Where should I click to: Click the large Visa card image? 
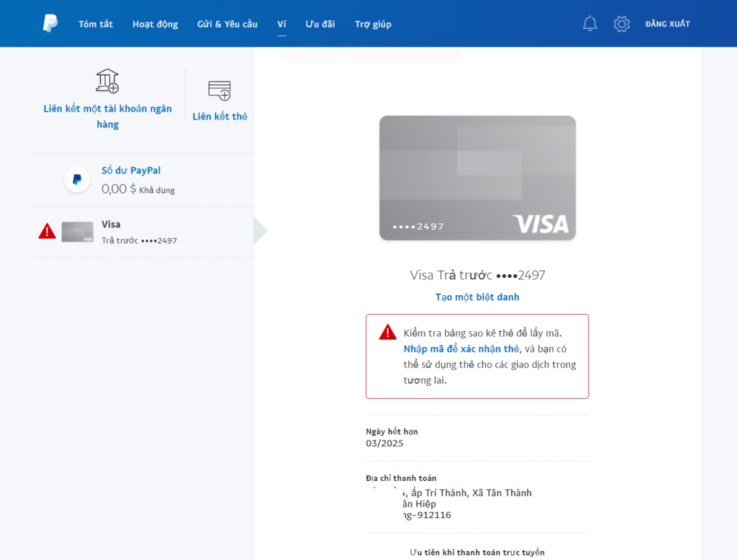(477, 178)
